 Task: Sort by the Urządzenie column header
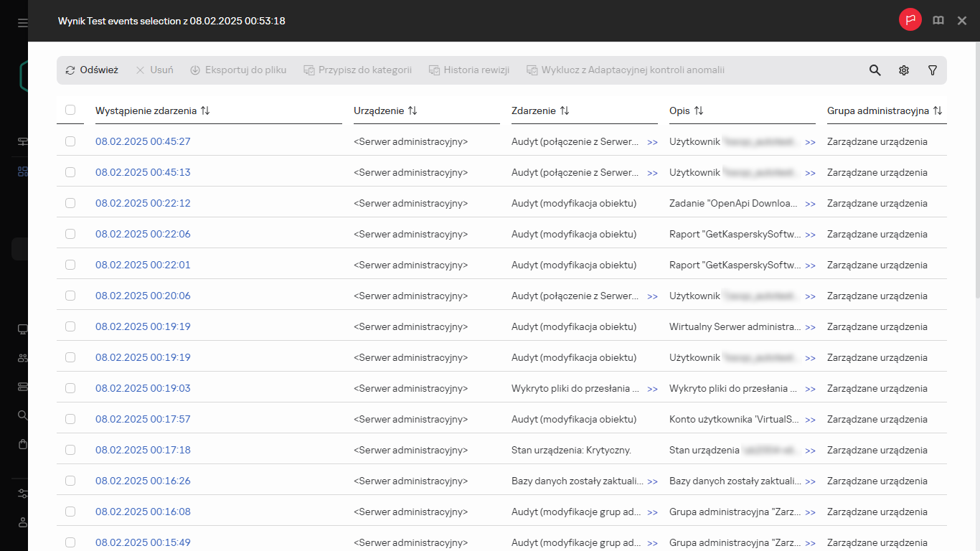click(x=412, y=110)
